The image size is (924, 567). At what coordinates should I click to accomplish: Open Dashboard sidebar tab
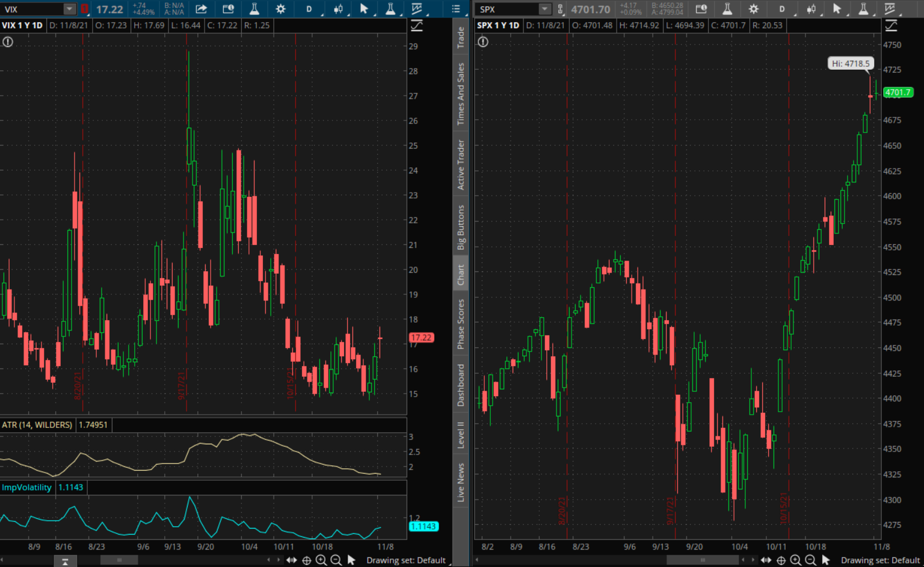tap(461, 385)
